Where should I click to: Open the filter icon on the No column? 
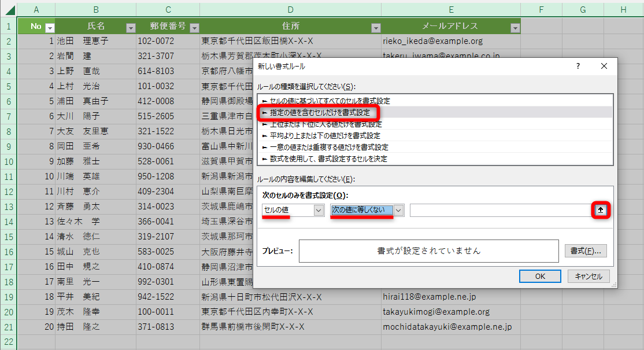pos(50,27)
